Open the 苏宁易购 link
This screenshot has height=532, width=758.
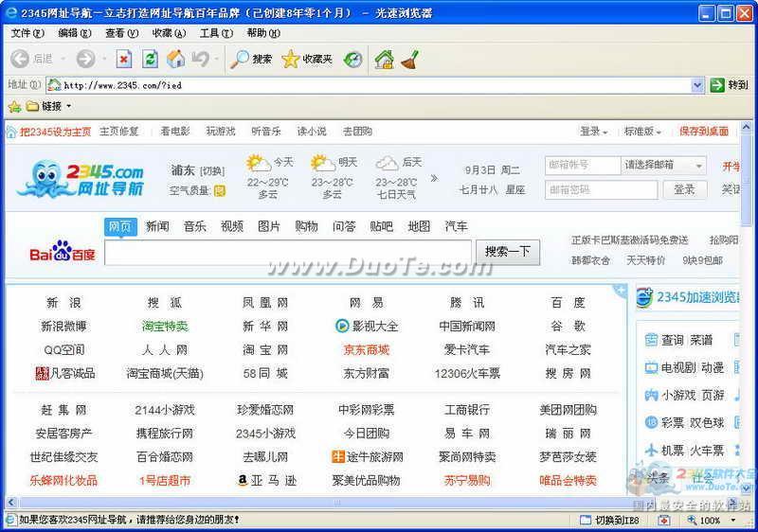(x=467, y=480)
